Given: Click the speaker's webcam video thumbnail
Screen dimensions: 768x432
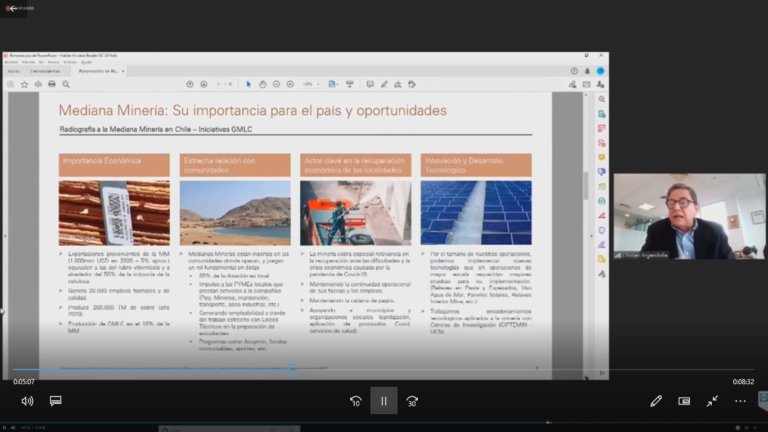Looking at the screenshot, I should coord(689,217).
